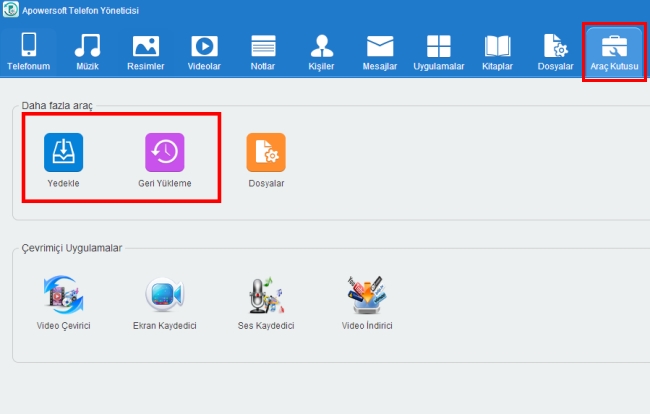This screenshot has width=650, height=414.
Task: Open the Kişiler contacts tab
Action: coord(321,52)
